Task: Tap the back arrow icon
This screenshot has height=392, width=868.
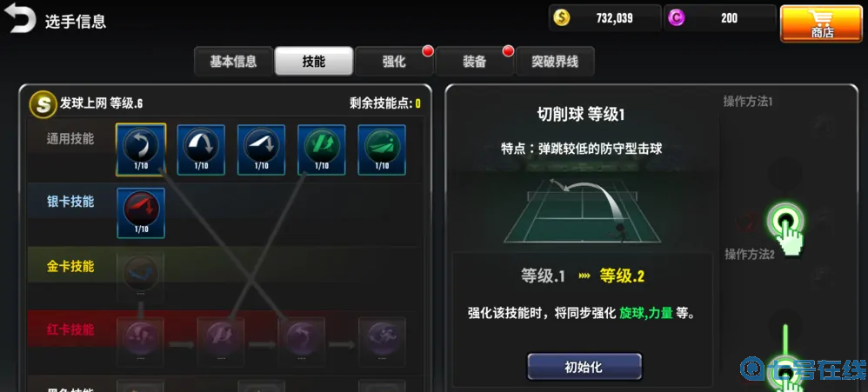Action: [20, 21]
